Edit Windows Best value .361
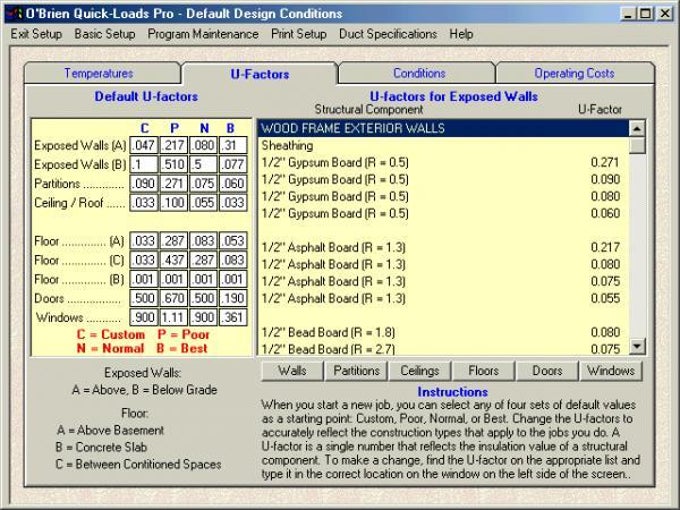The height and width of the screenshot is (510, 680). click(x=233, y=317)
